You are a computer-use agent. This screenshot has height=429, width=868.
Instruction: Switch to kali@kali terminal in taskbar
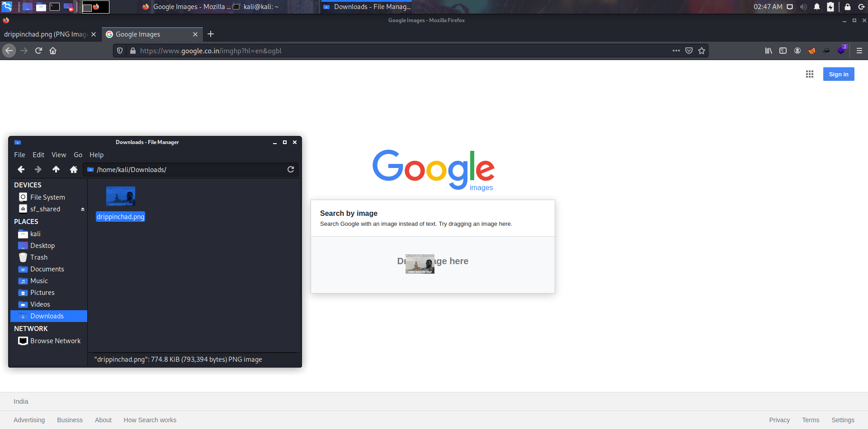[x=256, y=7]
